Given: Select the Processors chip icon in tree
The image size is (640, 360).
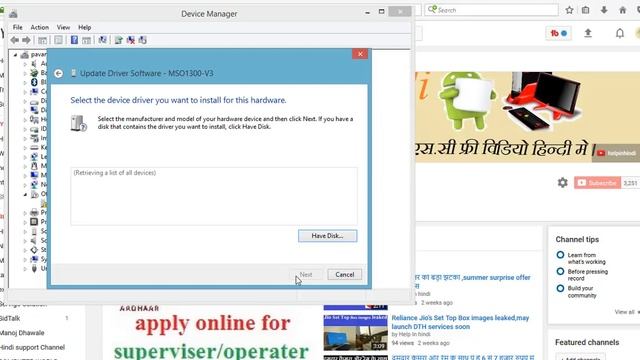Looking at the screenshot, I should pyautogui.click(x=34, y=222).
